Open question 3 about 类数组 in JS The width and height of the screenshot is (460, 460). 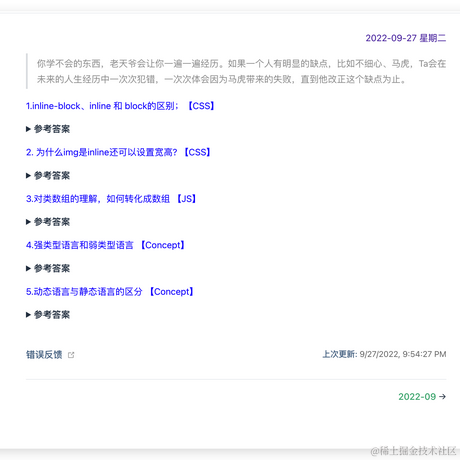coord(111,199)
